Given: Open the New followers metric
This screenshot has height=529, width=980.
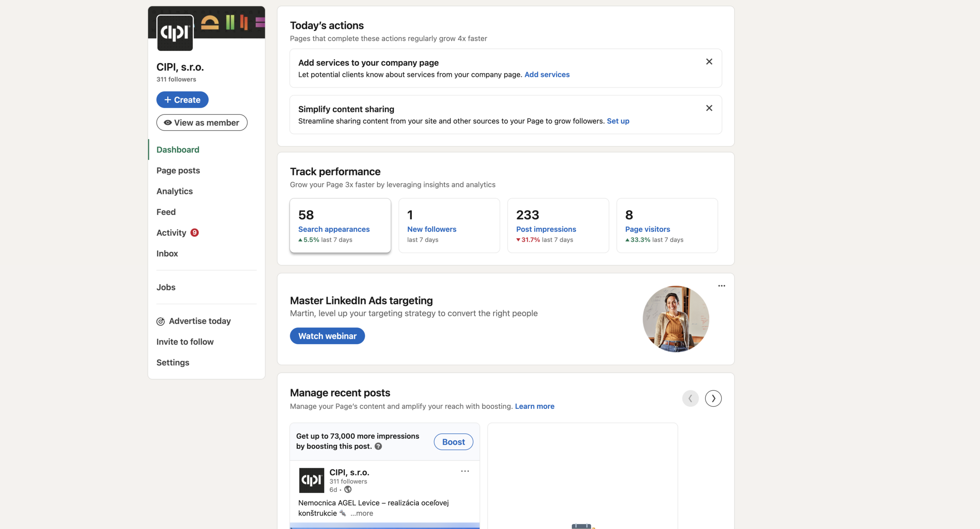Looking at the screenshot, I should (x=449, y=225).
